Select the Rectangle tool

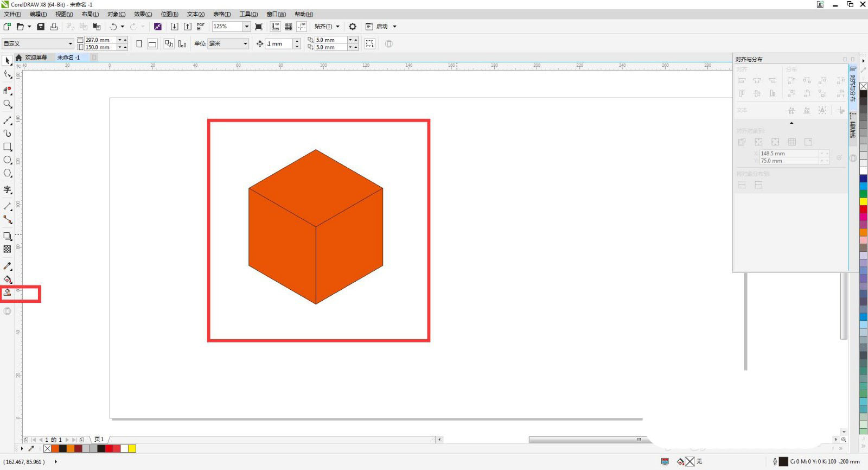8,147
